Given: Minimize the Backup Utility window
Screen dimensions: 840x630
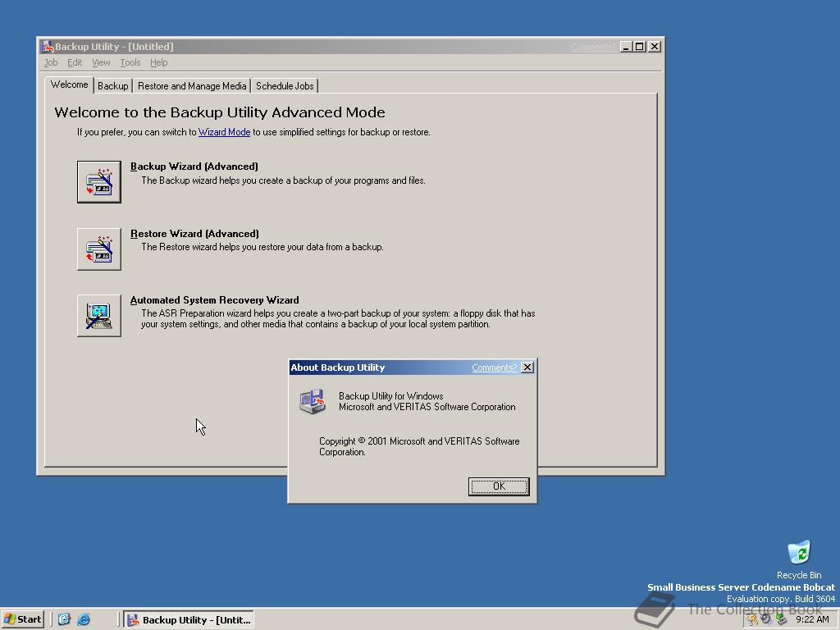Looking at the screenshot, I should pos(626,47).
